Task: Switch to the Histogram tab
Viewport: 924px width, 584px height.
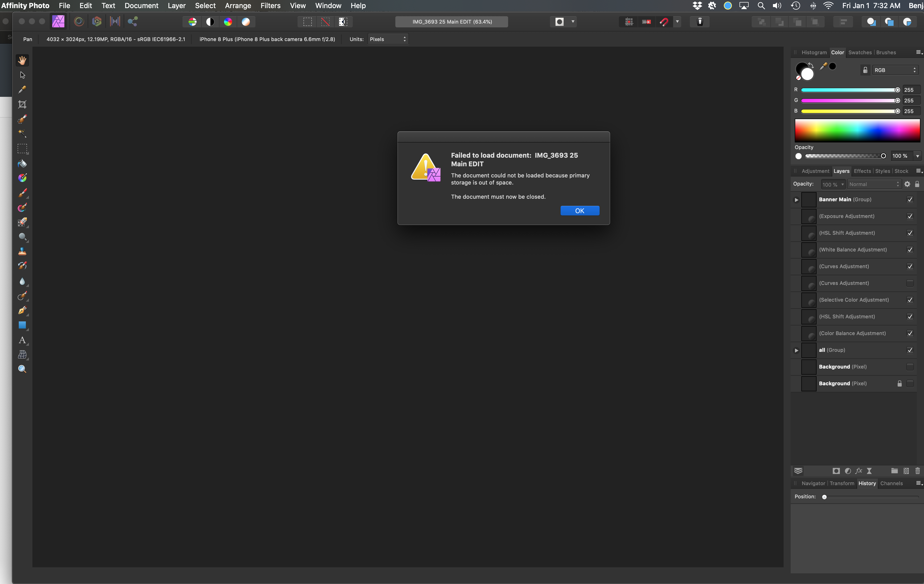Action: click(814, 52)
